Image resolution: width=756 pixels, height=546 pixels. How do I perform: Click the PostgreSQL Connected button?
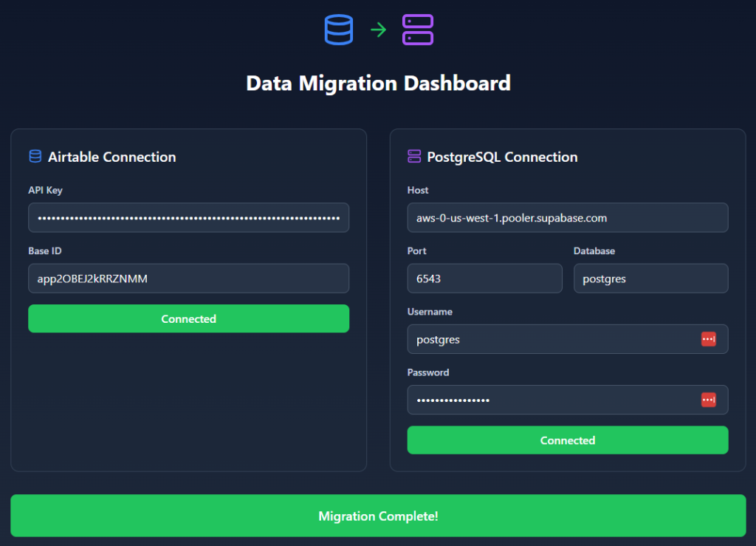click(x=568, y=440)
